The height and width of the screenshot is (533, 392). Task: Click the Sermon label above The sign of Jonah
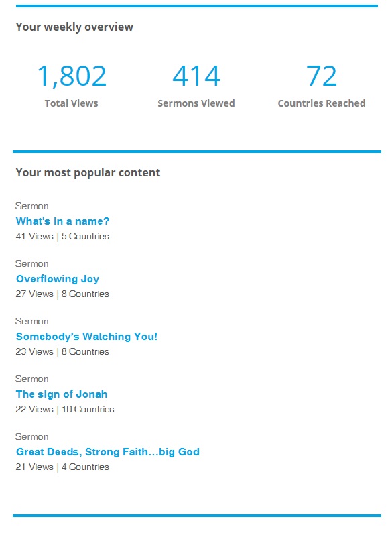tap(32, 379)
